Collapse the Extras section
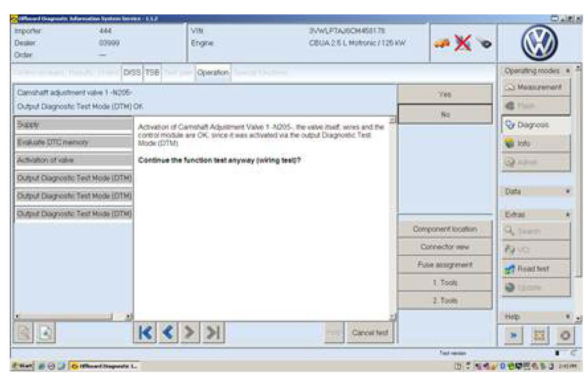 click(x=568, y=215)
